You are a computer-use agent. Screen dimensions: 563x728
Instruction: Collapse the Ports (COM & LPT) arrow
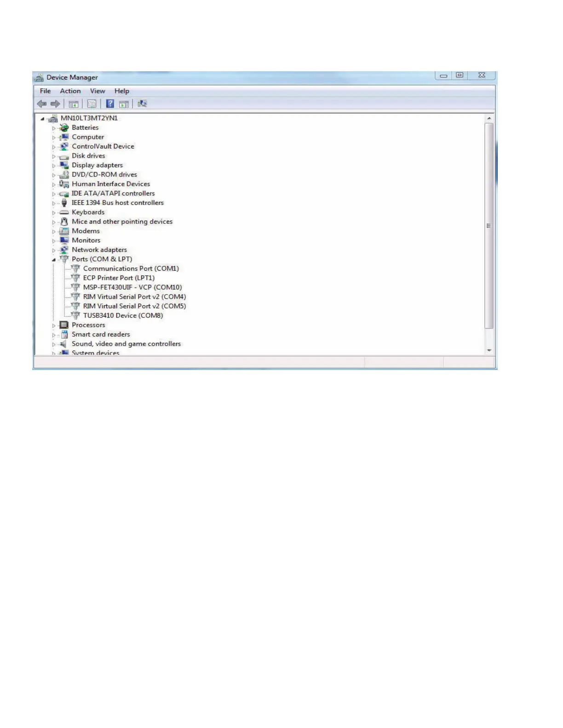[x=54, y=260]
